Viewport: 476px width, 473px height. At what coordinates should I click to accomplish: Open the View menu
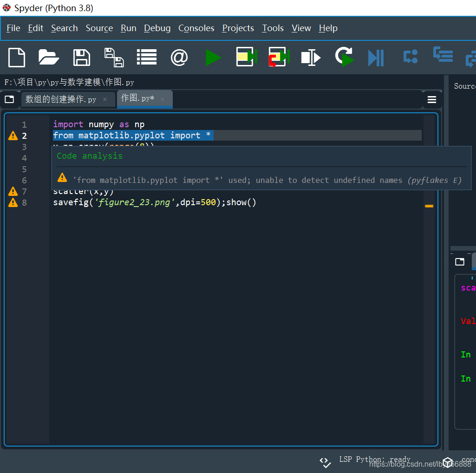(x=301, y=28)
